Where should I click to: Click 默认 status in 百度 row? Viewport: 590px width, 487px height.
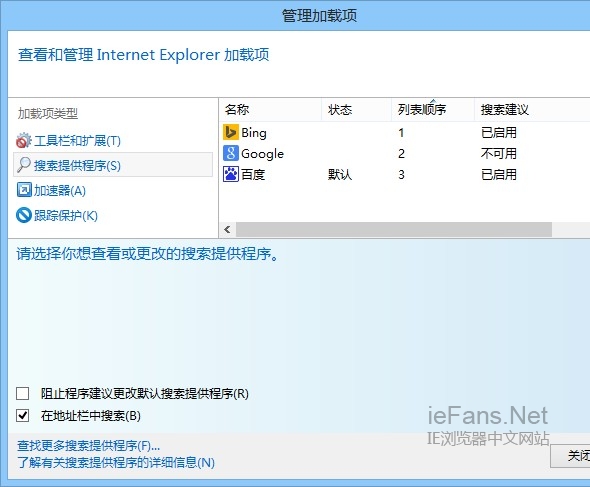click(x=340, y=175)
